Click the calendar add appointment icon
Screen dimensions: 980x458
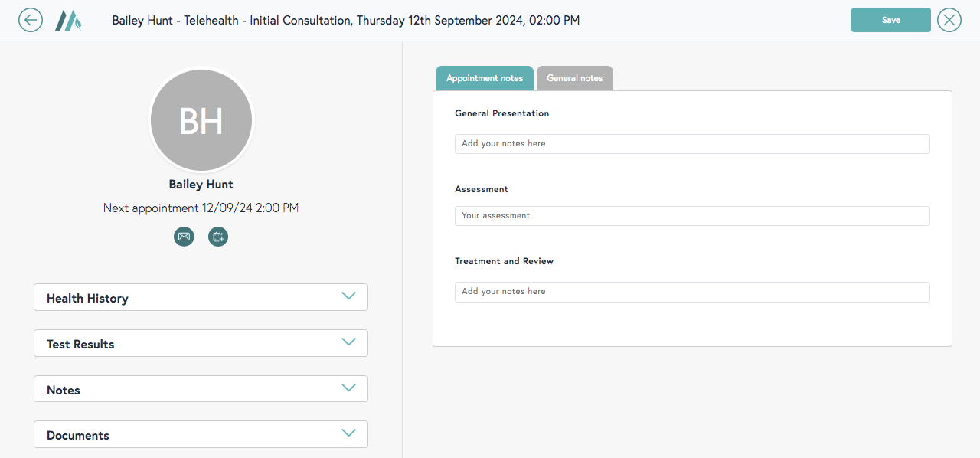pos(218,237)
